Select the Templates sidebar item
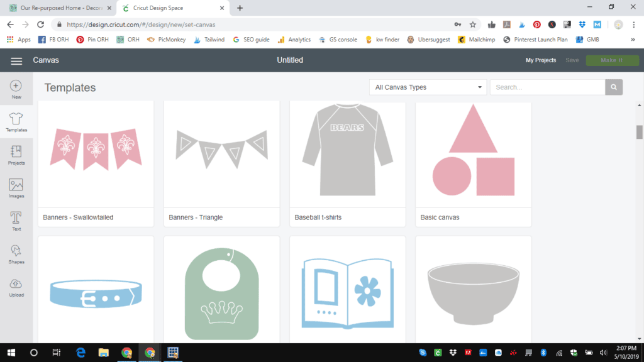The image size is (644, 362). [x=16, y=119]
